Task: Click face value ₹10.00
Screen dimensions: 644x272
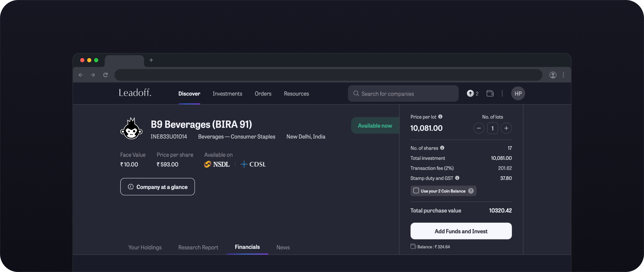Action: [x=129, y=165]
